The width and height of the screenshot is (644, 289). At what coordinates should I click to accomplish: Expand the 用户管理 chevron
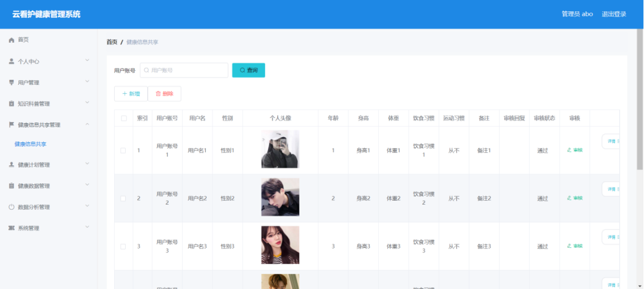(x=87, y=82)
